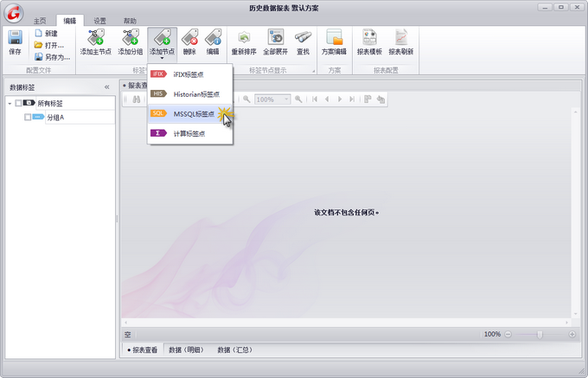588x378 pixels.
Task: Switch to the 数据（汇总） bottom tab
Action: point(235,349)
